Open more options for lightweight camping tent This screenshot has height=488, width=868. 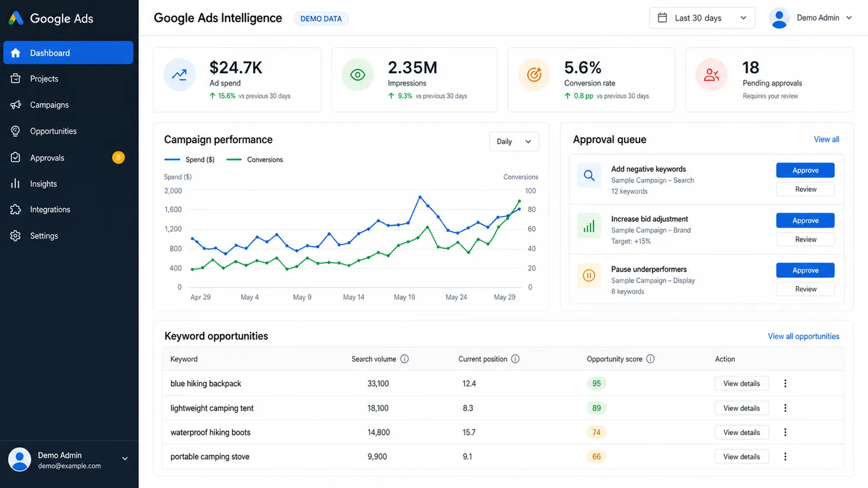[x=785, y=408]
